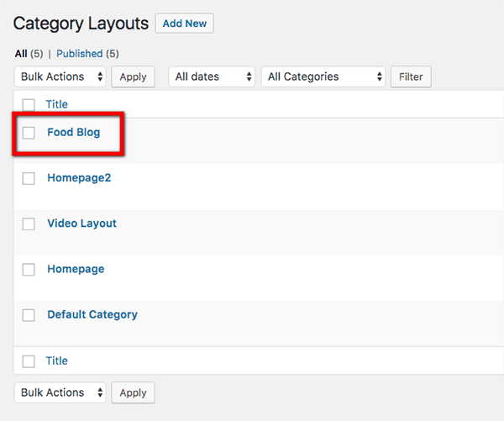This screenshot has height=421, width=504.
Task: Toggle select-all checkbox in header row
Action: (x=29, y=105)
